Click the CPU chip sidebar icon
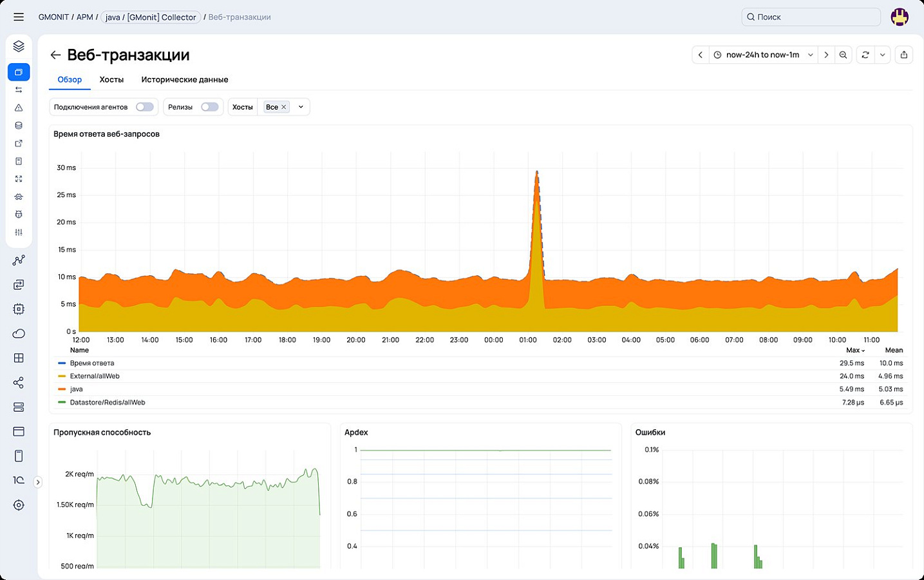924x580 pixels. tap(19, 309)
